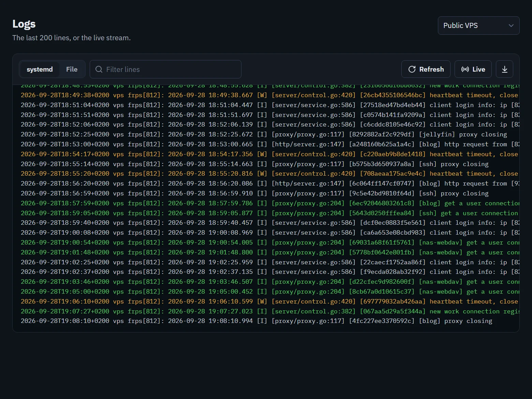532x399 pixels.
Task: Click the "The last 200 lines" subtitle
Action: (71, 38)
